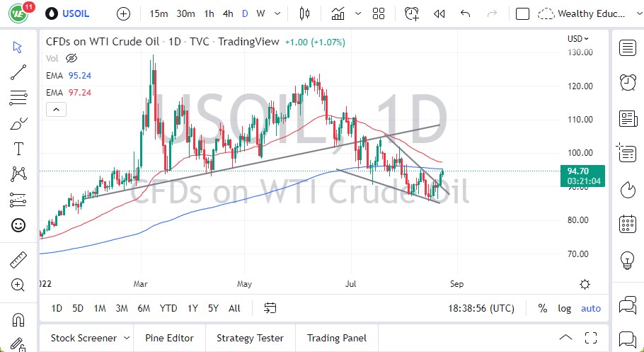The height and width of the screenshot is (352, 644).
Task: Expand the Stock Screener dropdown
Action: [x=126, y=338]
